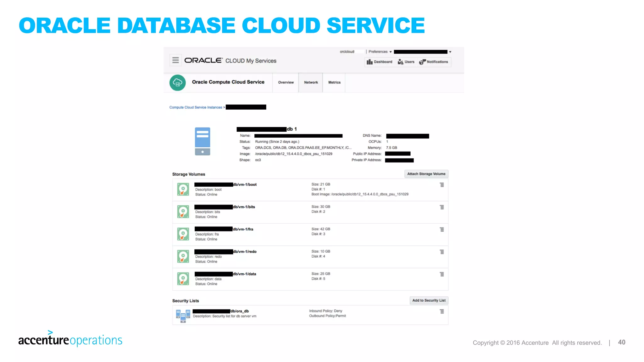Switch to the Network tab
Screen dimensions: 644x362
pyautogui.click(x=311, y=82)
